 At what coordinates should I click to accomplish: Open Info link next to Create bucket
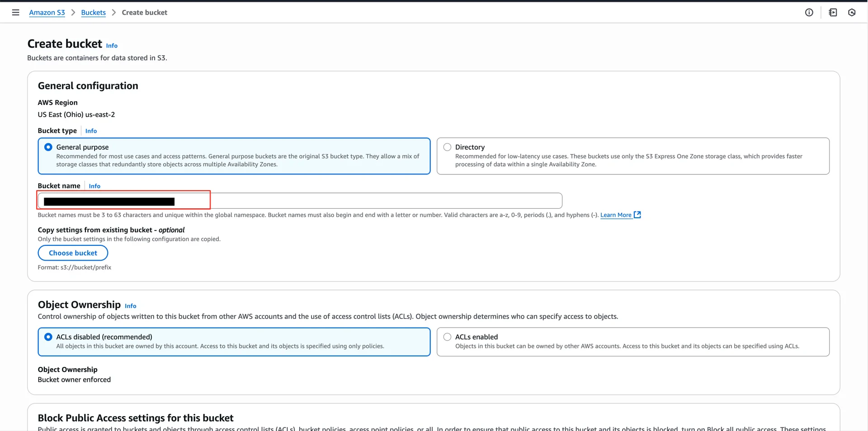point(112,46)
